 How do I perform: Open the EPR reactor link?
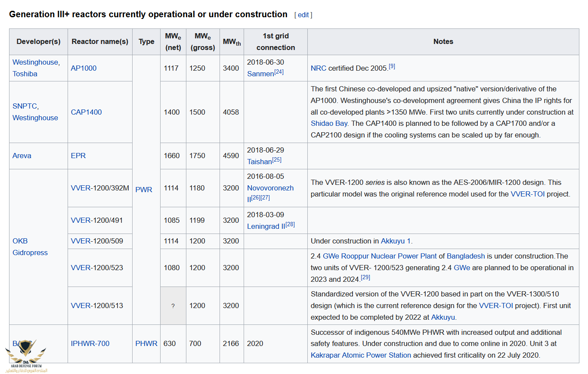tap(78, 156)
